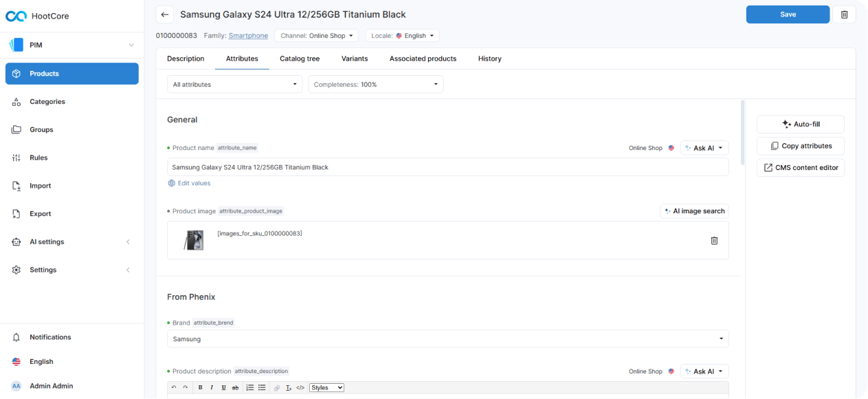The width and height of the screenshot is (868, 399).
Task: Insert a numbered list in editor
Action: (250, 388)
